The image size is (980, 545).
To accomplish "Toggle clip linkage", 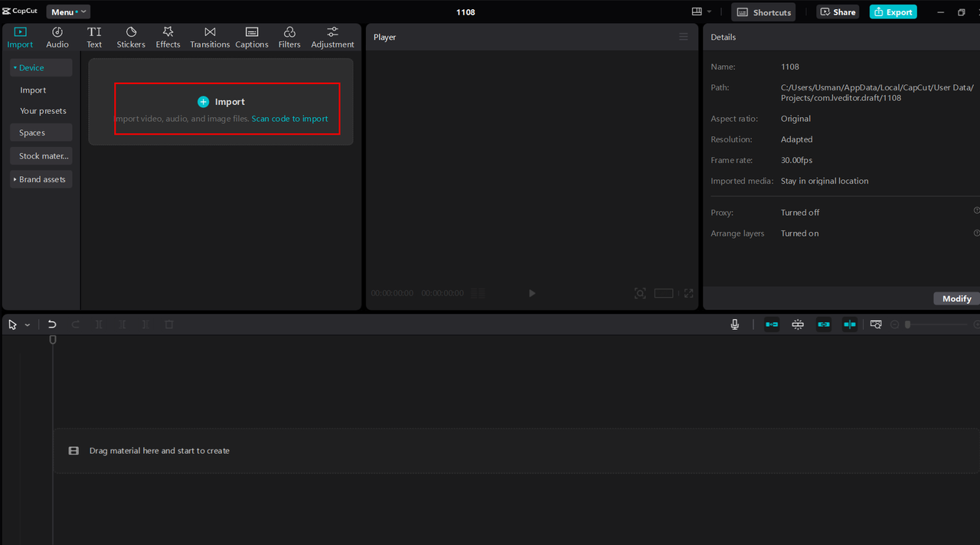I will [x=824, y=325].
